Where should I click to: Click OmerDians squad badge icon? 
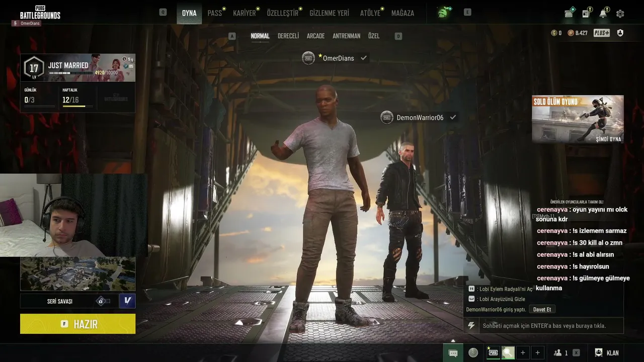tap(308, 58)
